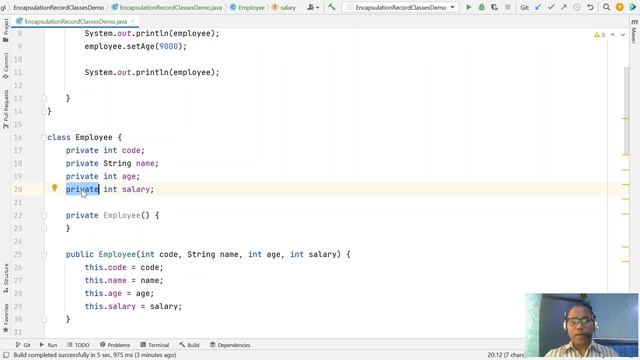Open Search Everywhere magnifier

607,7
